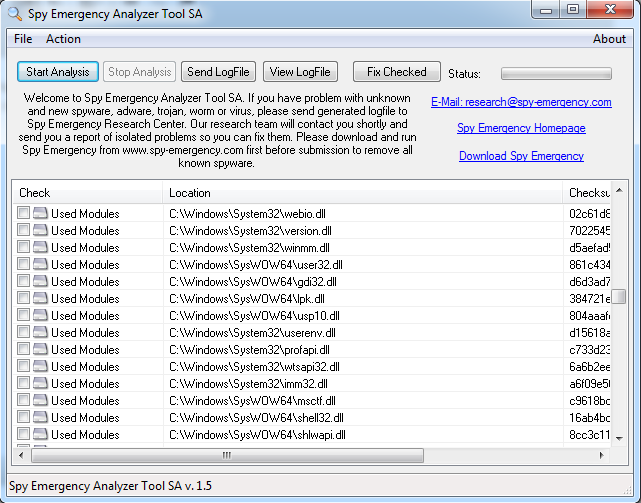Sort the list by Location column header
The image size is (641, 503).
tap(362, 192)
